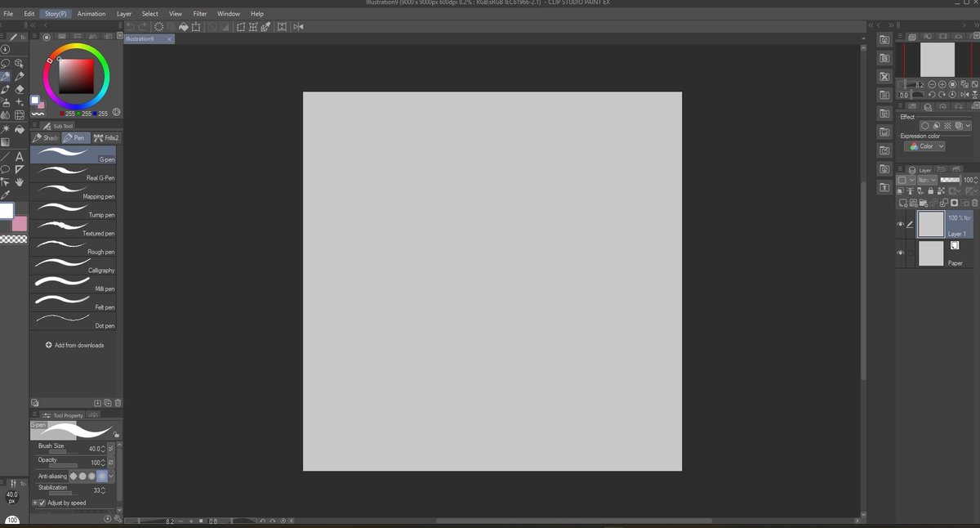Click the white main color swatch in toolbox
The image size is (980, 528).
(x=6, y=211)
